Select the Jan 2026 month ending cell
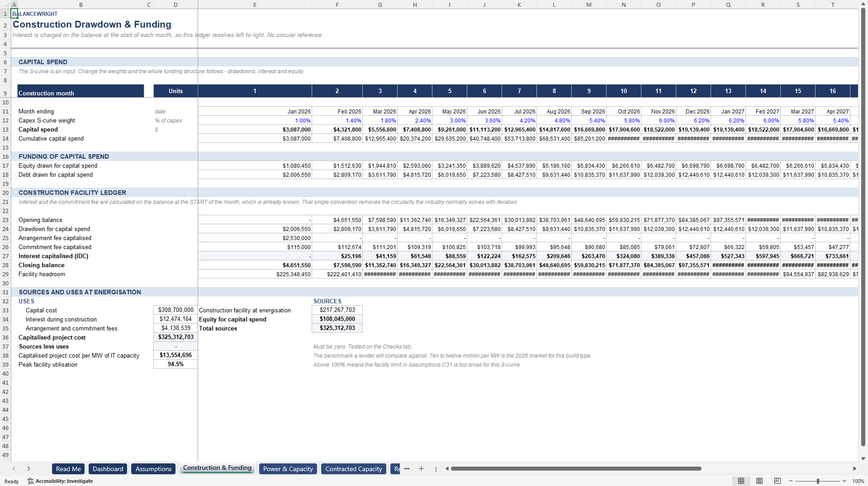The height and width of the screenshot is (486, 868). click(x=255, y=112)
